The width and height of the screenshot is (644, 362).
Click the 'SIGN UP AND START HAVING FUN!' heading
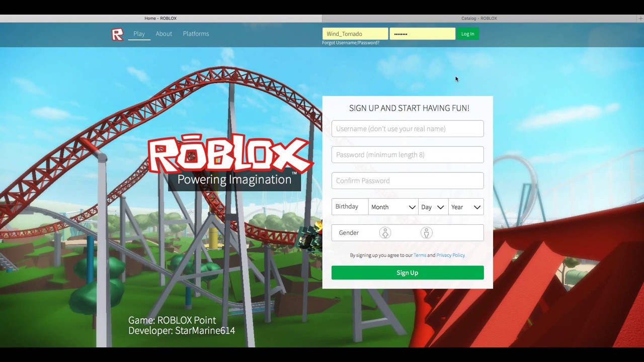[x=409, y=108]
